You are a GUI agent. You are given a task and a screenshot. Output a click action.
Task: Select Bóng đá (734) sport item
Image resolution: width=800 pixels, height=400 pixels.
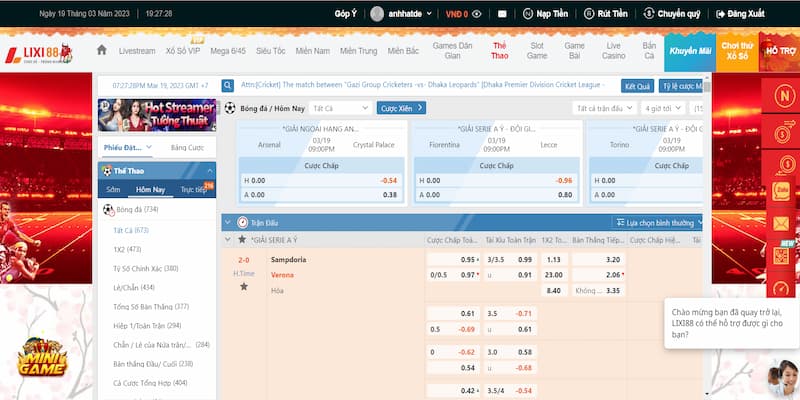tap(157, 210)
